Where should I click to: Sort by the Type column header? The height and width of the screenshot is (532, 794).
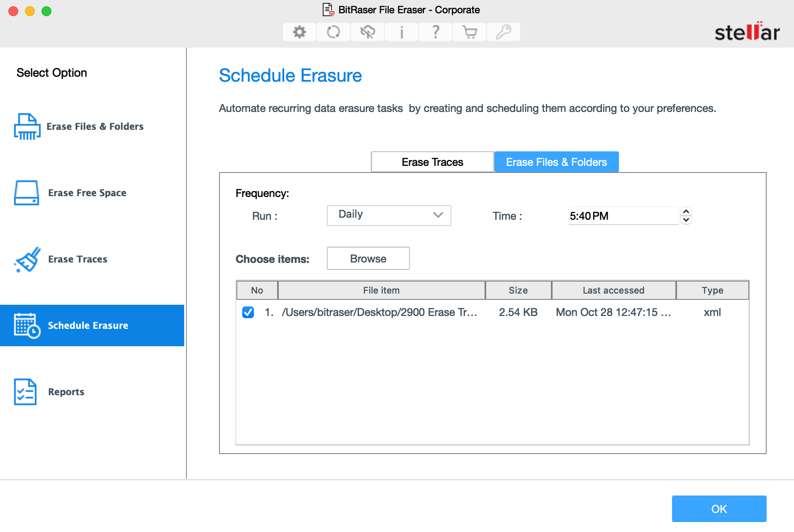[712, 290]
